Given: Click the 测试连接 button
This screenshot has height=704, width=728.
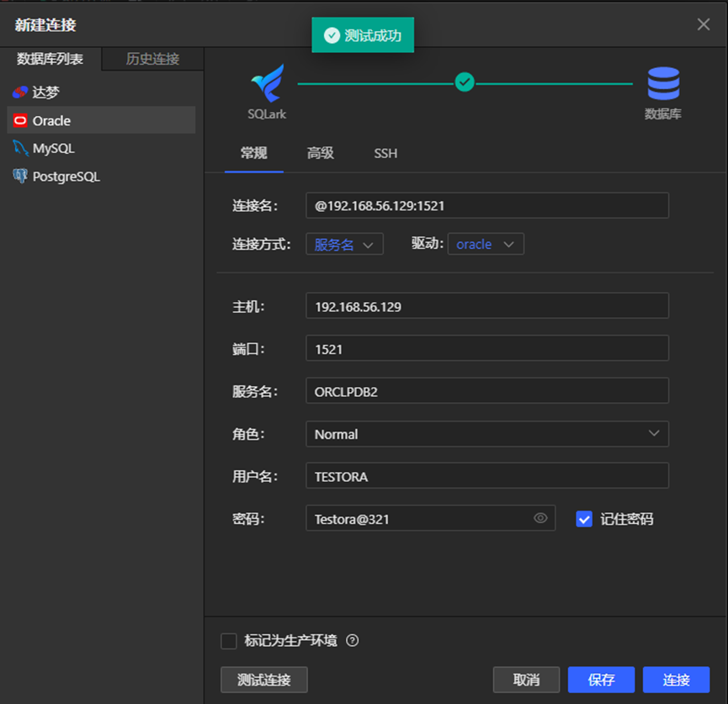Looking at the screenshot, I should pos(264,680).
